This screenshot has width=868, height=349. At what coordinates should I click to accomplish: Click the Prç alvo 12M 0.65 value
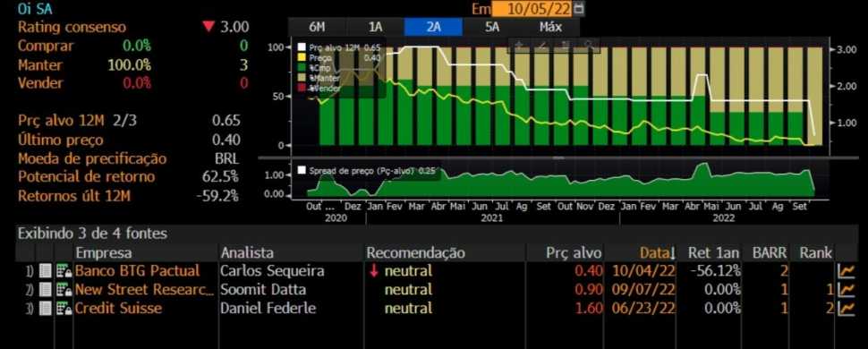click(x=226, y=121)
